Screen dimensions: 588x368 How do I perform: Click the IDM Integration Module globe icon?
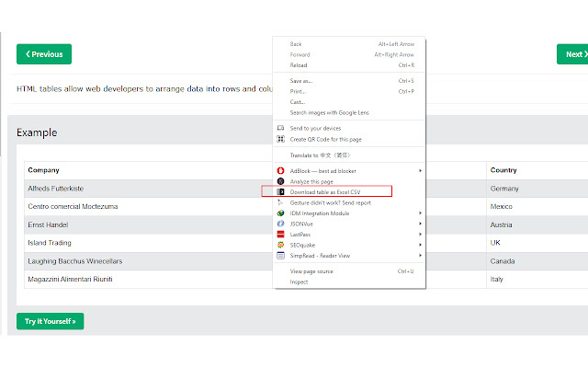pos(280,213)
